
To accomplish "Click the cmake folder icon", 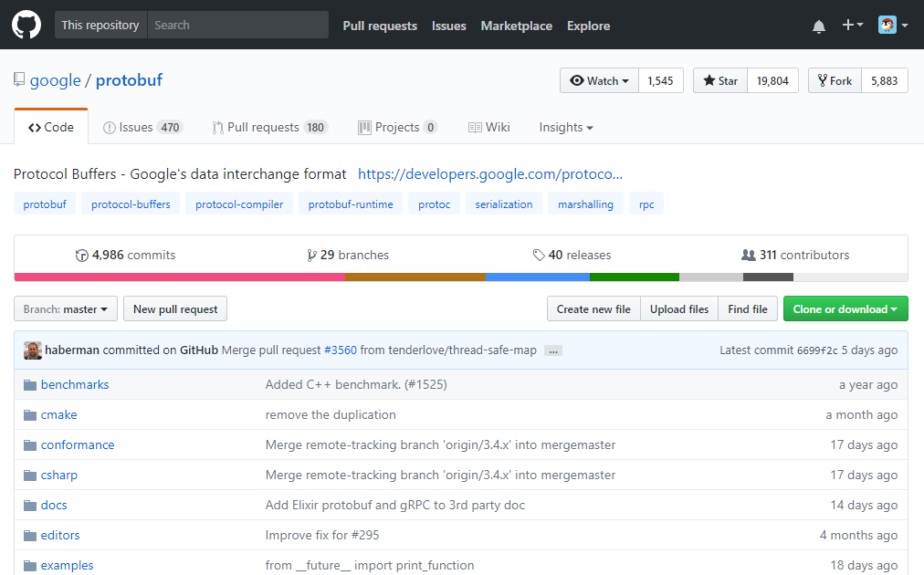I will pyautogui.click(x=30, y=414).
